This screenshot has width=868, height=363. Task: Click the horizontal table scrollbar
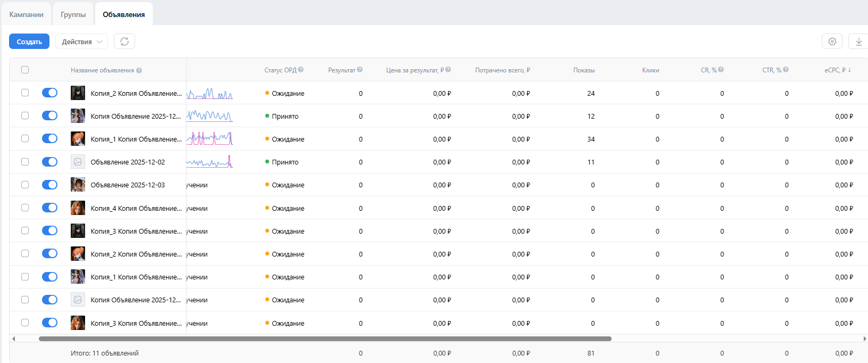click(x=324, y=339)
